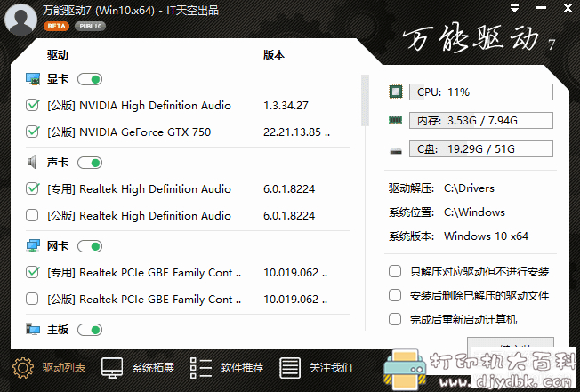Close the 万能驱动7 window
The width and height of the screenshot is (580, 392).
click(x=568, y=8)
